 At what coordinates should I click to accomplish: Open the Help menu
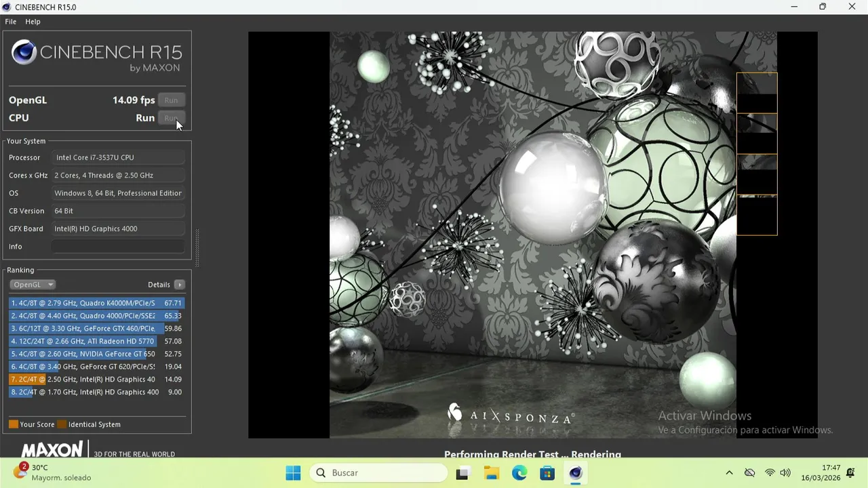33,22
